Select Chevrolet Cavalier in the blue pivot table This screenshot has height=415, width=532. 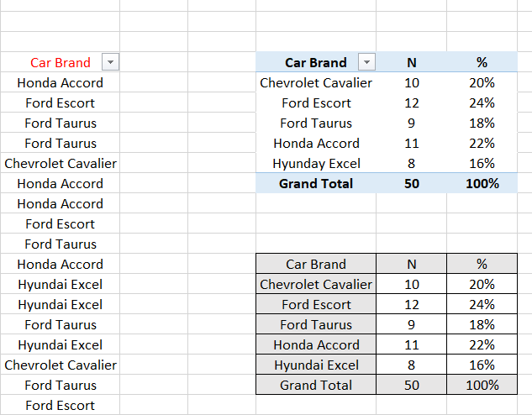316,82
